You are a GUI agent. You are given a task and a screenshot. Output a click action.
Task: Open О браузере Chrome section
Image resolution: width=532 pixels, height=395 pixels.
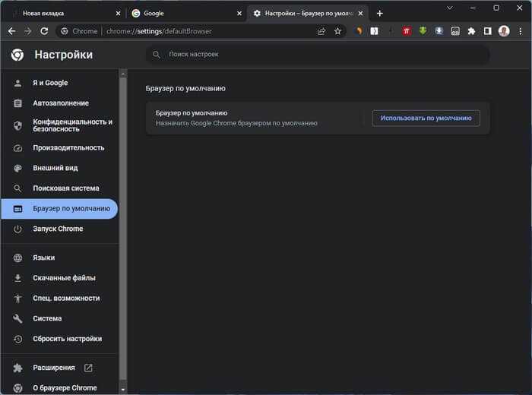59,387
